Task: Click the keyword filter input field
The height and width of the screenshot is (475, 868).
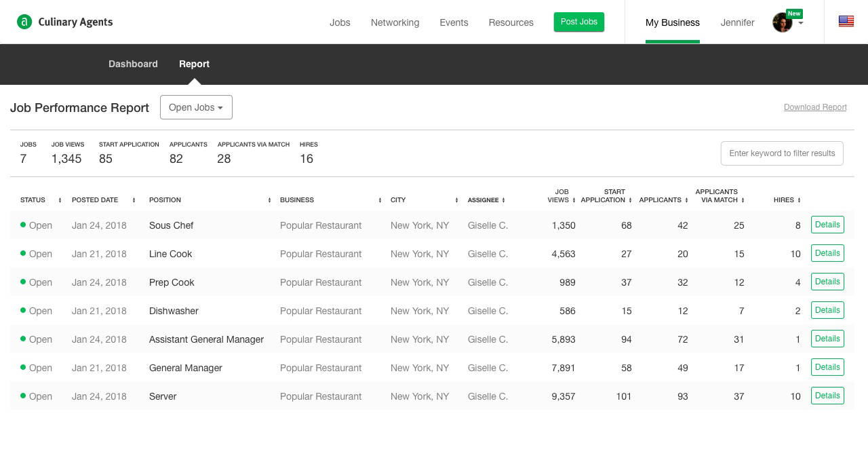Action: [x=782, y=153]
